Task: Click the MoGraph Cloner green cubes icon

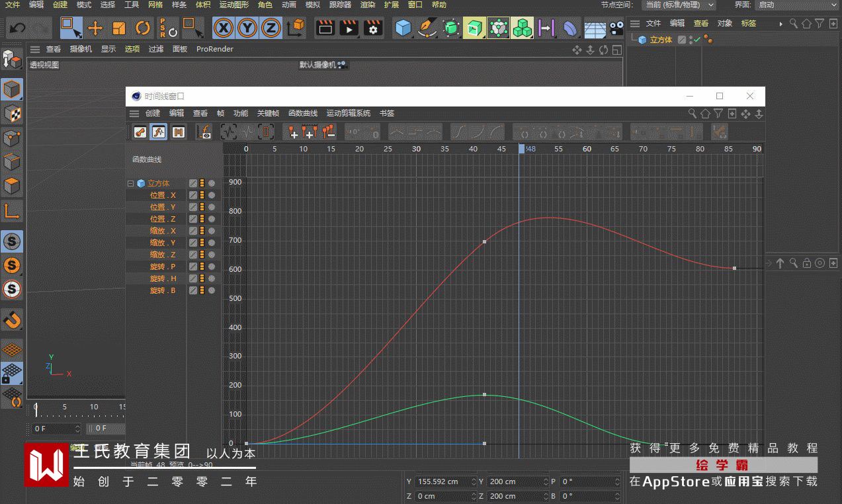Action: [x=523, y=28]
